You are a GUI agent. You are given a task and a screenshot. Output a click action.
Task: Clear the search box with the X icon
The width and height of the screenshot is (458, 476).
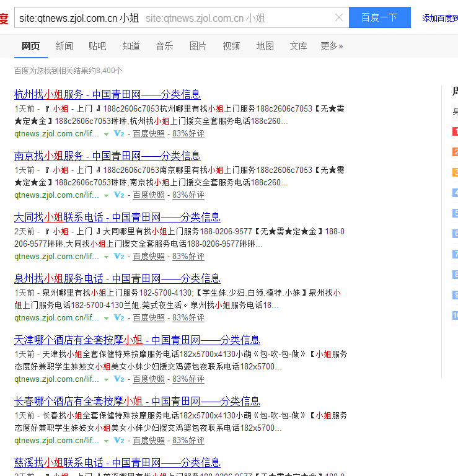coord(339,17)
